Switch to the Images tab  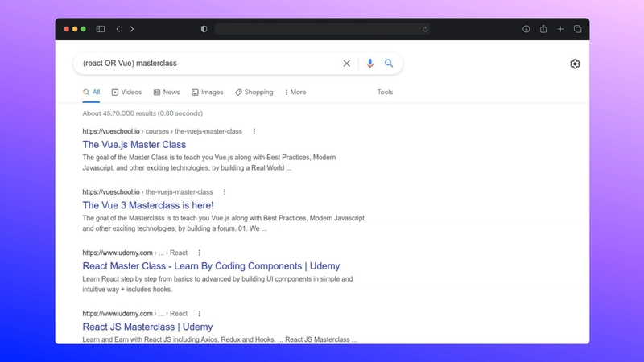click(208, 93)
